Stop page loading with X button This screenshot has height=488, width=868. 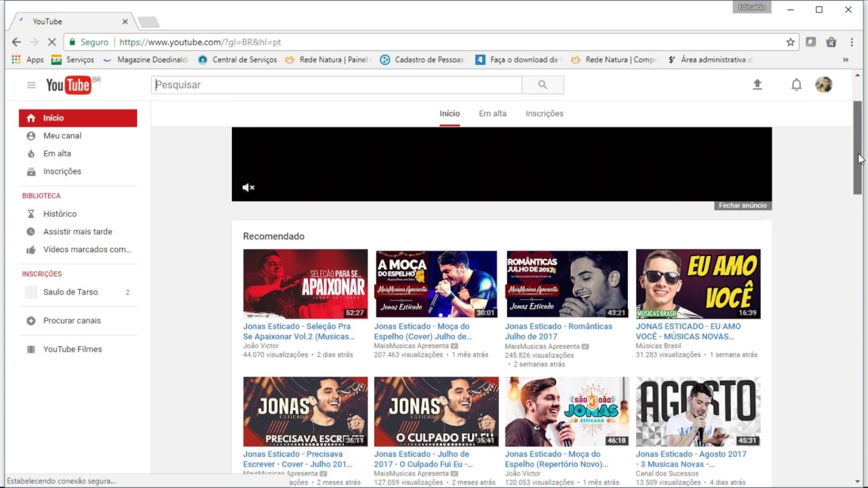(52, 42)
